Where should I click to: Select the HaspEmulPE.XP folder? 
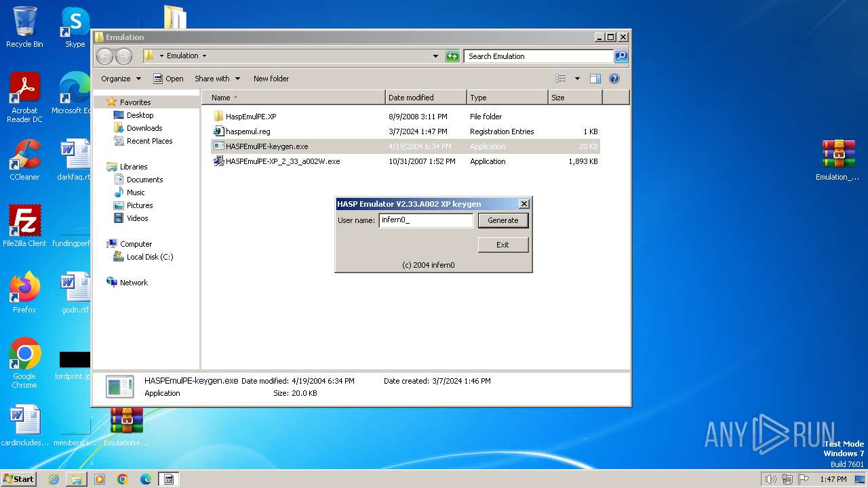click(406, 117)
